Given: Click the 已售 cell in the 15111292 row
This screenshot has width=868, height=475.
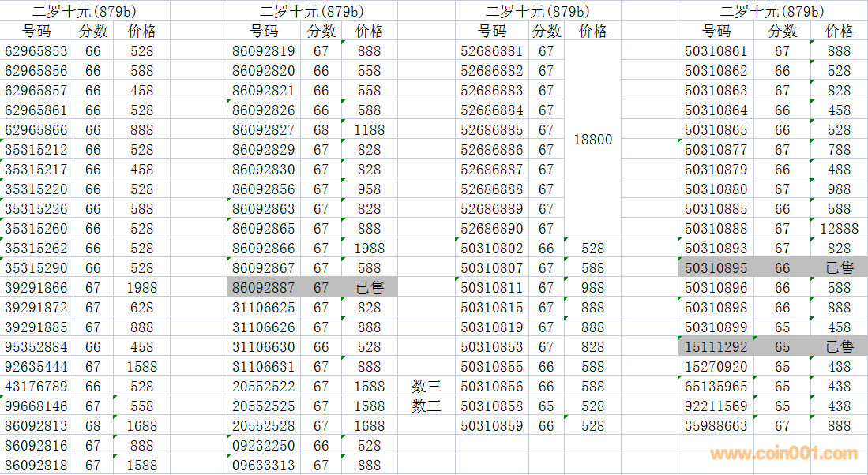Looking at the screenshot, I should pyautogui.click(x=839, y=346).
